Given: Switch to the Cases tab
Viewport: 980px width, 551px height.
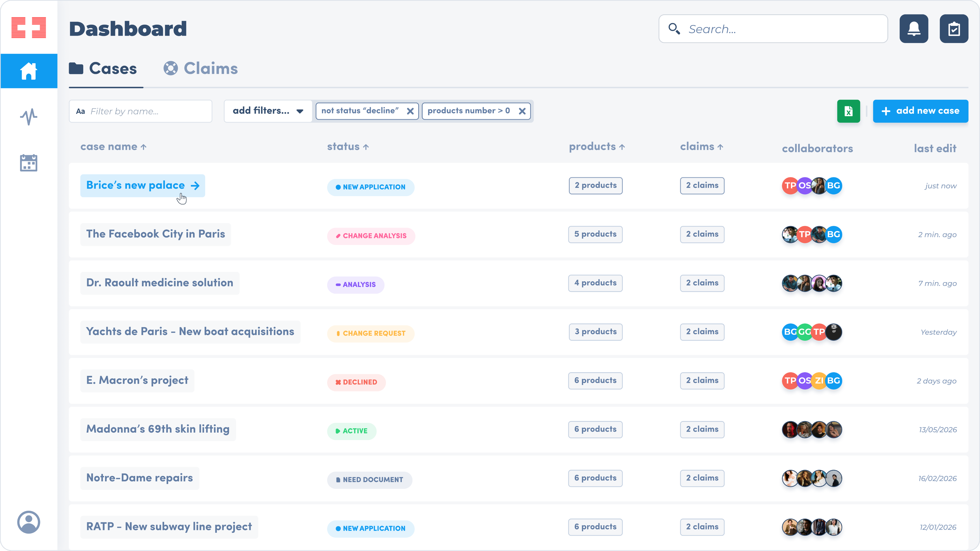Looking at the screenshot, I should 103,68.
